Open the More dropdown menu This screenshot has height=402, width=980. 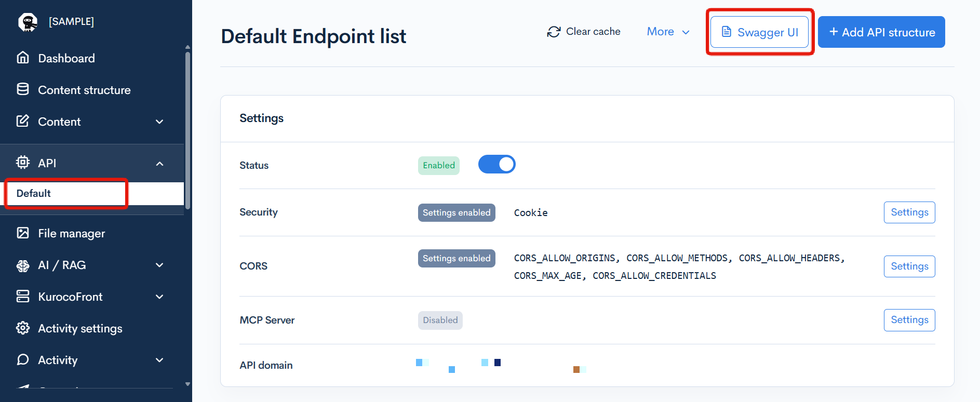(x=668, y=32)
